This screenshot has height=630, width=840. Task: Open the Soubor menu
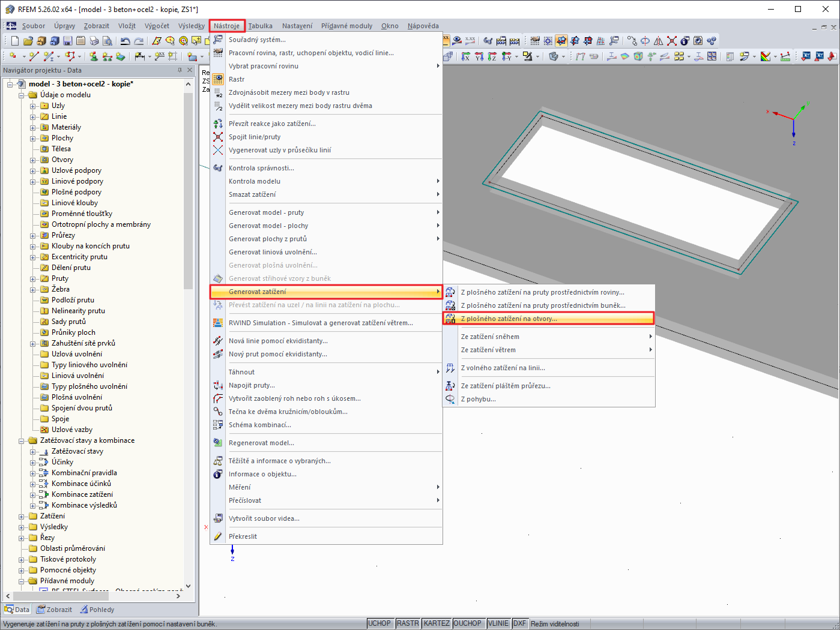pos(34,26)
